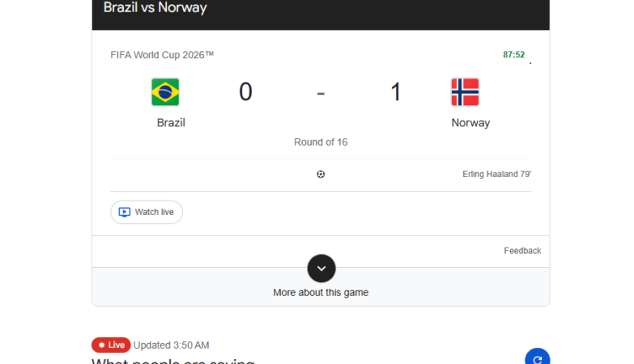The height and width of the screenshot is (364, 634).
Task: Click the blue refresh icon button
Action: 538,357
